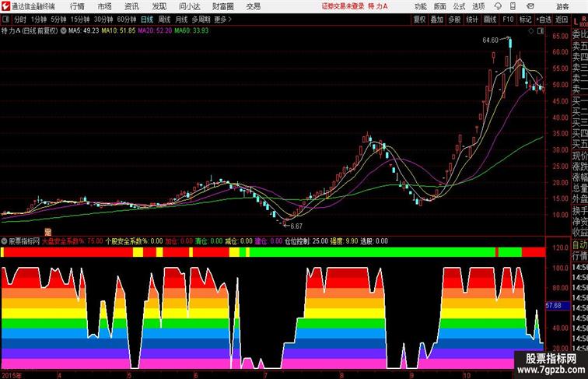Click the 统计 statistics toolbar button

point(472,19)
